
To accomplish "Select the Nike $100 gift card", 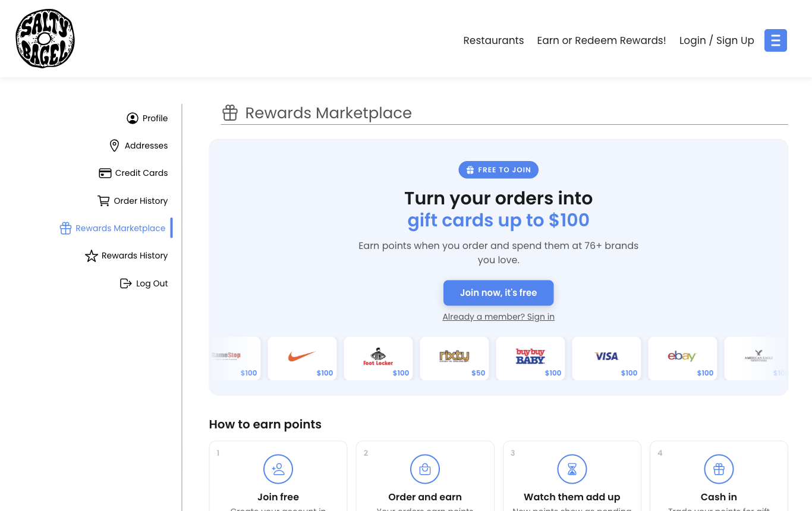I will pyautogui.click(x=303, y=358).
